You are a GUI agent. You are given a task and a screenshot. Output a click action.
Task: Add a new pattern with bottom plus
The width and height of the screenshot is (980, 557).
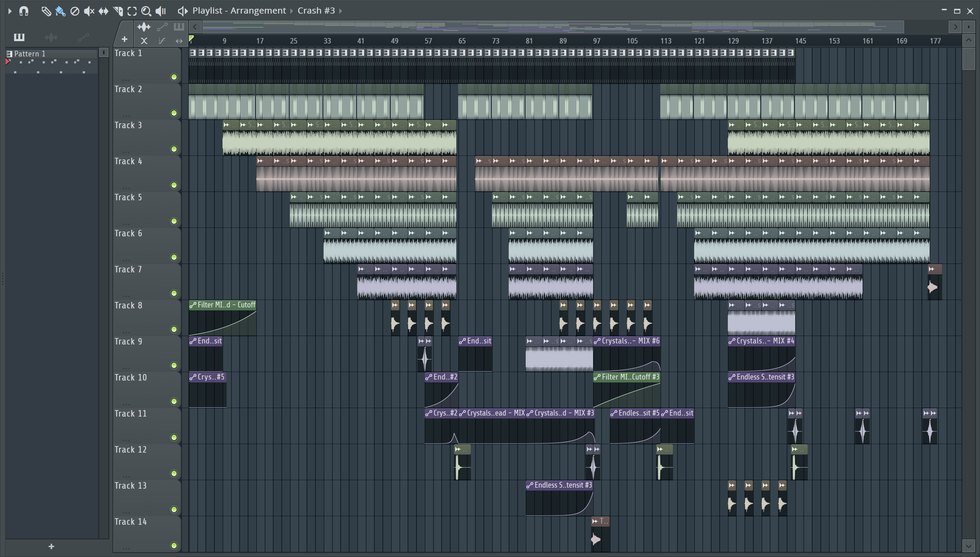(x=51, y=546)
